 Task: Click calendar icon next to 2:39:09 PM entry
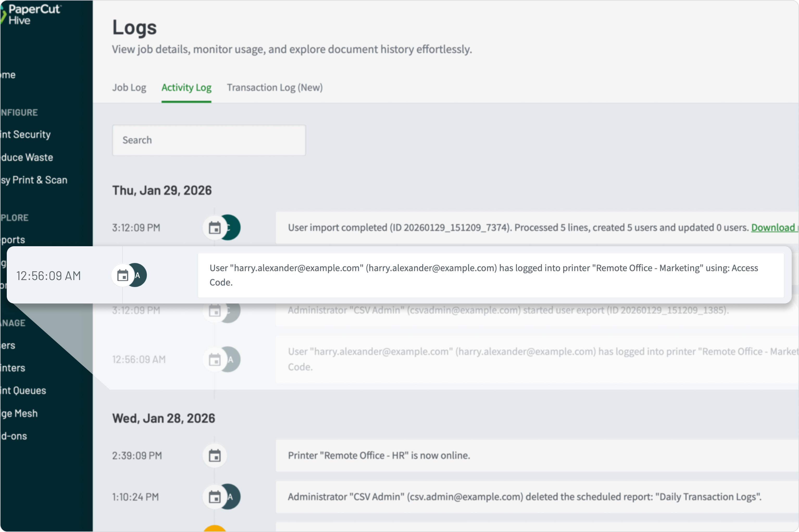tap(215, 456)
